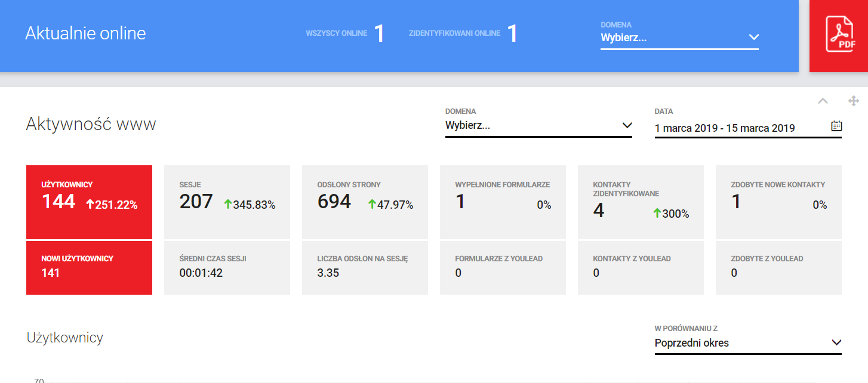Click the move widget cross-arrows icon
Image resolution: width=868 pixels, height=383 pixels.
pos(853,101)
